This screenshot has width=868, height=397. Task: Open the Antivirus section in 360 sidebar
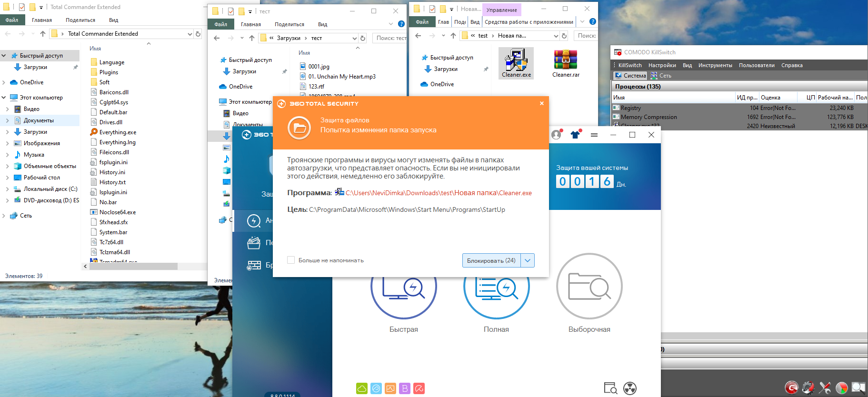(x=254, y=220)
